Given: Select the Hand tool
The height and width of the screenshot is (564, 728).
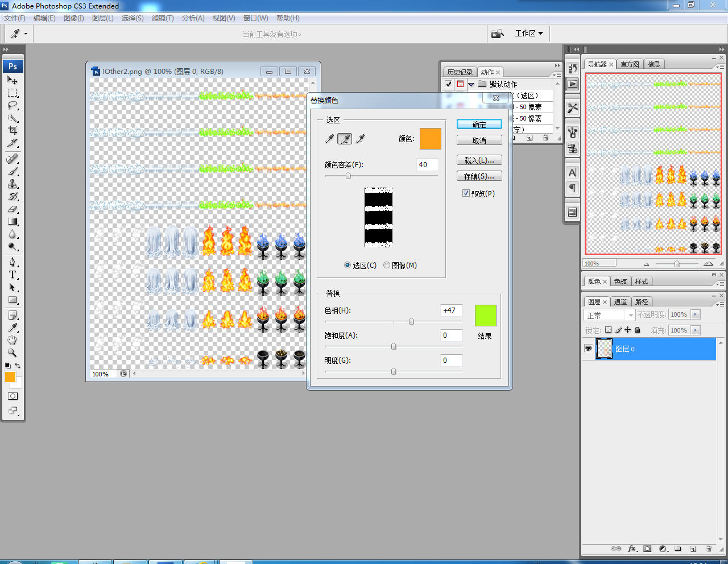Looking at the screenshot, I should [x=13, y=340].
